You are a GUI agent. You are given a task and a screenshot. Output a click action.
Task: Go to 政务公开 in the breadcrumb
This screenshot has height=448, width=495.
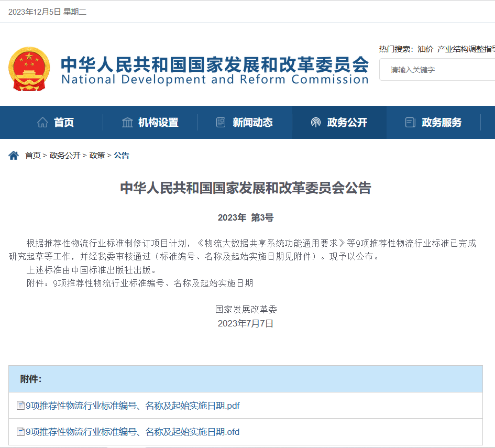tap(65, 155)
